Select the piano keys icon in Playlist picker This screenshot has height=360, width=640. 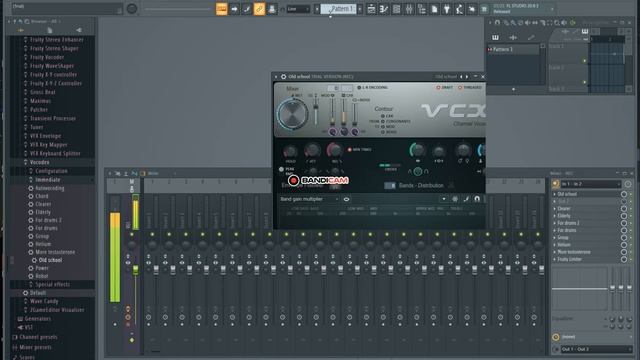pos(495,37)
